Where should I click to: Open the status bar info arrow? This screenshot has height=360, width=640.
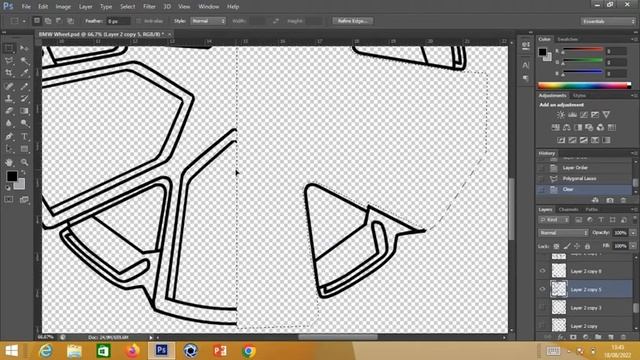pyautogui.click(x=151, y=337)
